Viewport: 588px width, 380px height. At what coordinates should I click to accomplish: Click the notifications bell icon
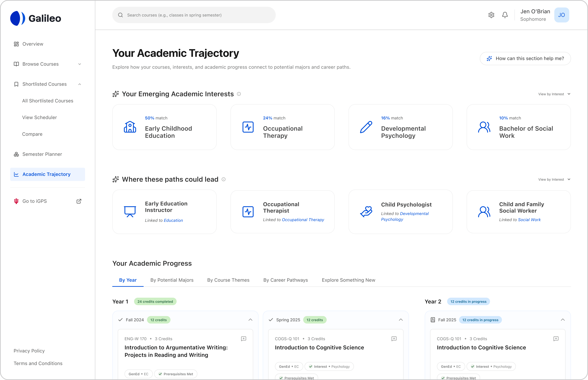(x=505, y=15)
